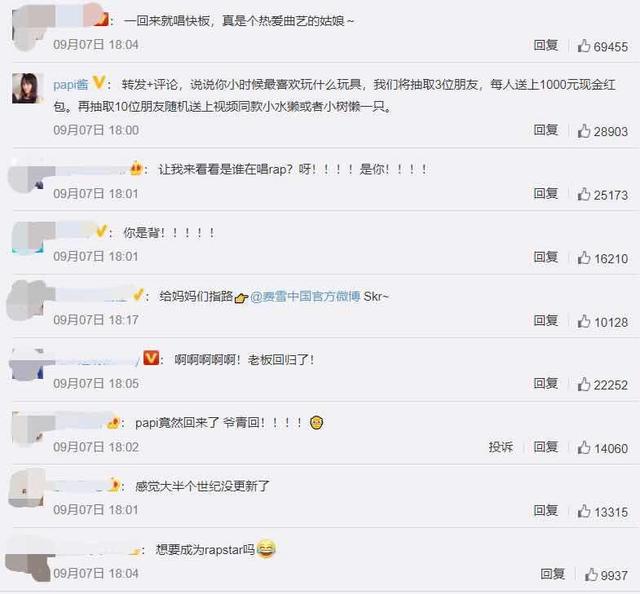The width and height of the screenshot is (640, 594).
Task: Reply to the "你是背" comment
Action: (546, 257)
